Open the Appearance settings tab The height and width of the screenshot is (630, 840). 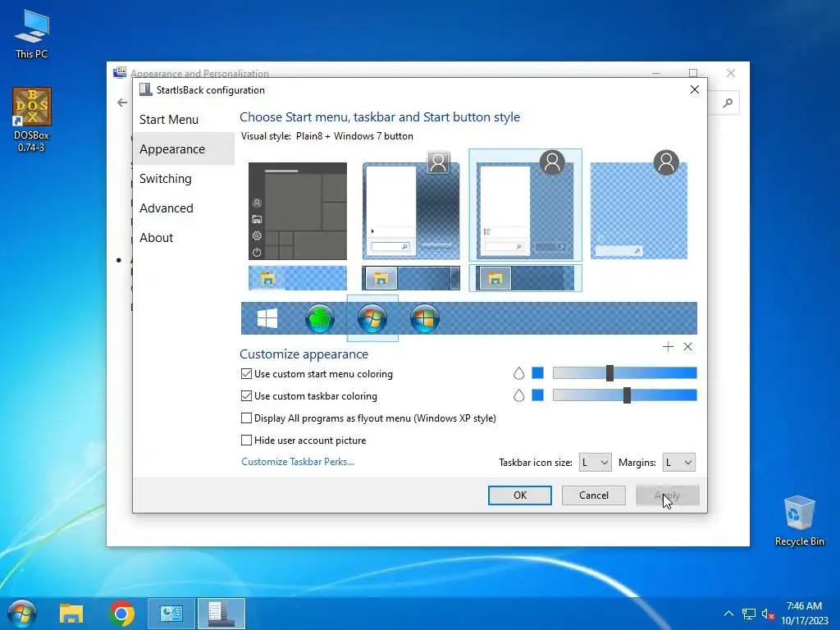click(183, 149)
